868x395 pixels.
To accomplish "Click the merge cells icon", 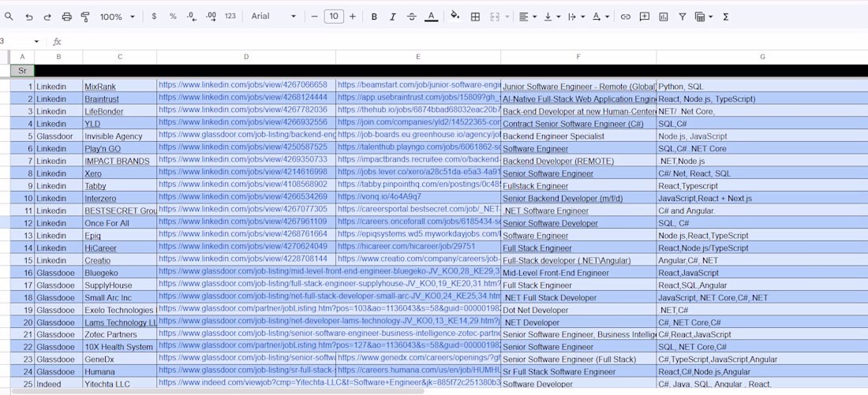I will tap(495, 17).
